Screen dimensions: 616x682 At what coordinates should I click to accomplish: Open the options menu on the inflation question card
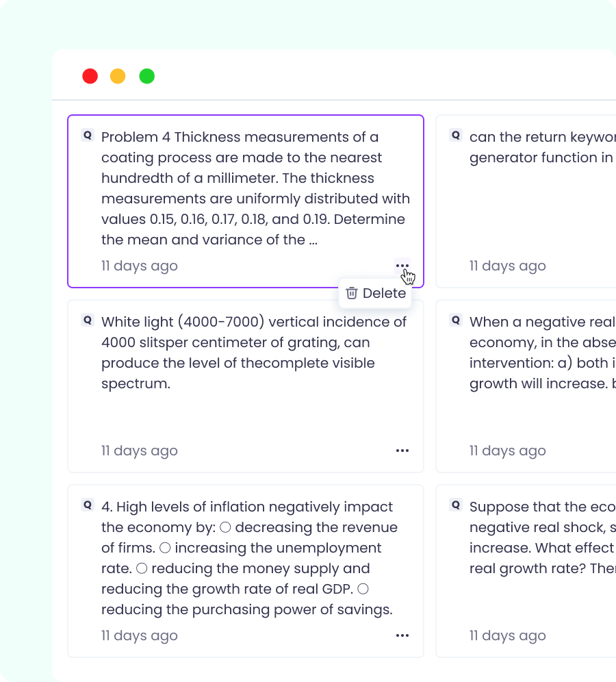tap(402, 635)
